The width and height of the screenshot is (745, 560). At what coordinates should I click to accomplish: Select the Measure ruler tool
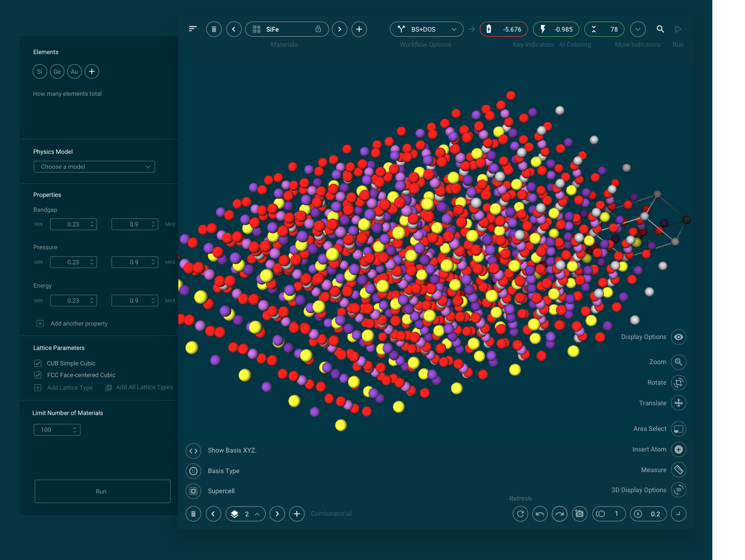coord(679,470)
